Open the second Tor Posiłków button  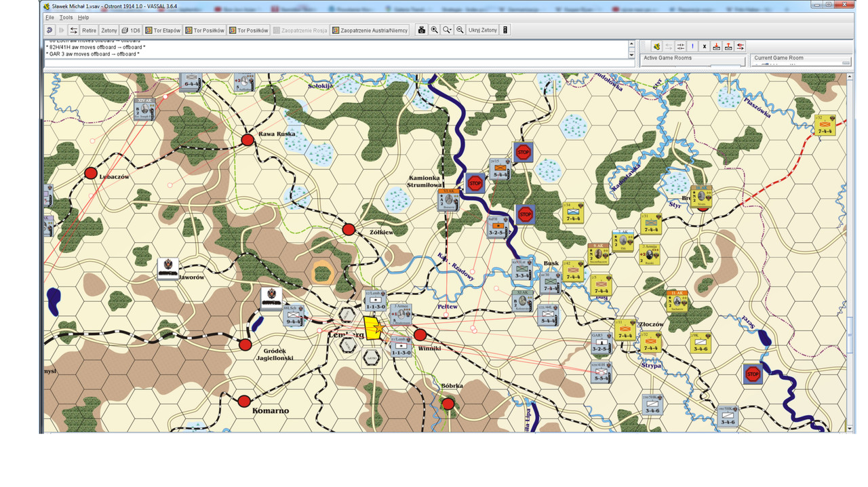click(249, 30)
